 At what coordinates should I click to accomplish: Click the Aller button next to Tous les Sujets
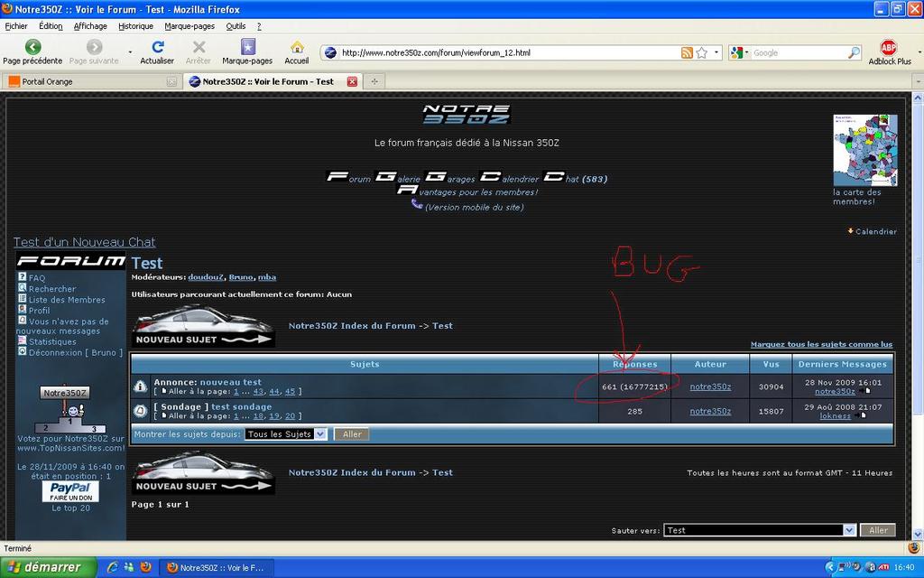pyautogui.click(x=352, y=434)
